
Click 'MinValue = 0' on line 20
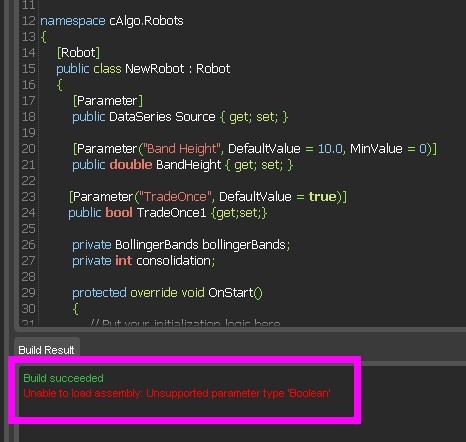click(x=388, y=149)
